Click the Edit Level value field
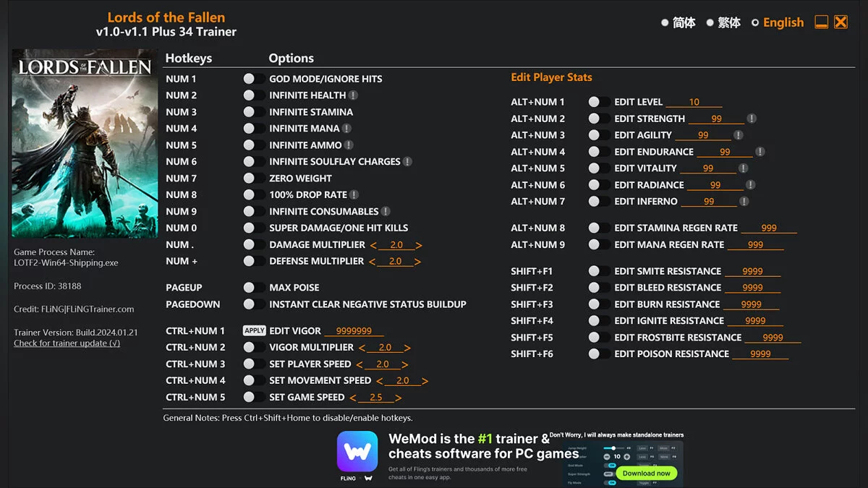The width and height of the screenshot is (868, 488). click(694, 103)
